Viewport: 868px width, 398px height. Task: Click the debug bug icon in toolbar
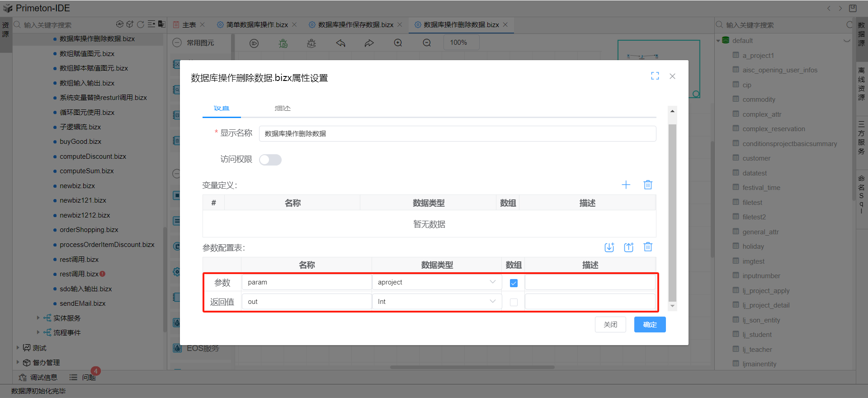(283, 43)
